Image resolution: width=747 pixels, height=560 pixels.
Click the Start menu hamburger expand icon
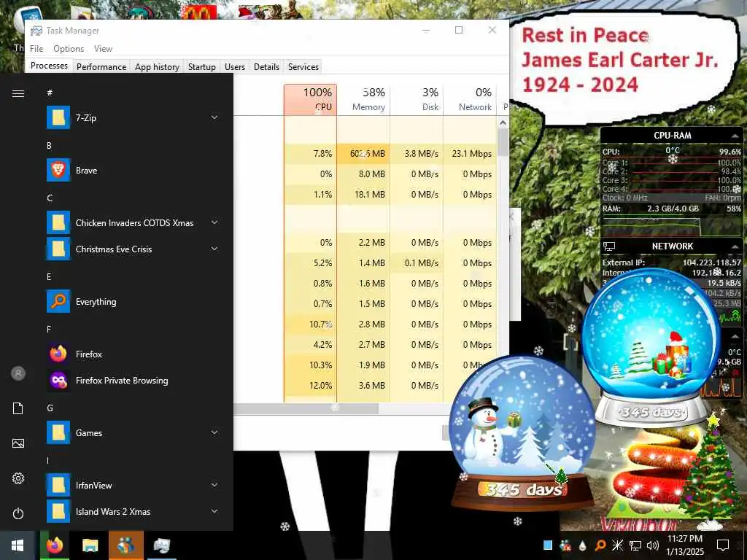(x=18, y=93)
